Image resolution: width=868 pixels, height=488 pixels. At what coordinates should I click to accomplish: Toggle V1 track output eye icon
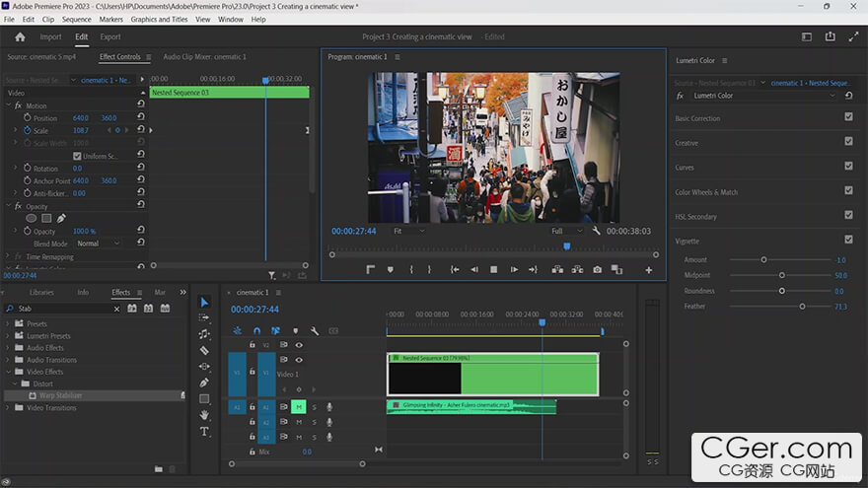299,360
